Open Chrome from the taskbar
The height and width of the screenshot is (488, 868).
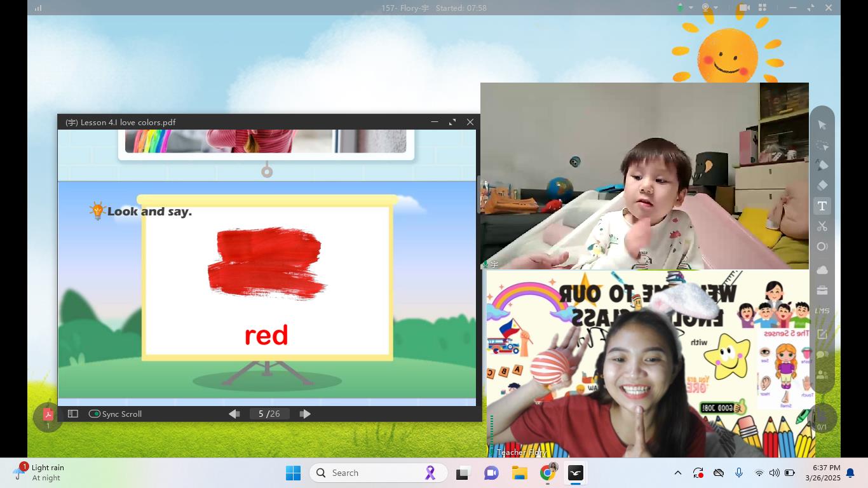(x=548, y=473)
